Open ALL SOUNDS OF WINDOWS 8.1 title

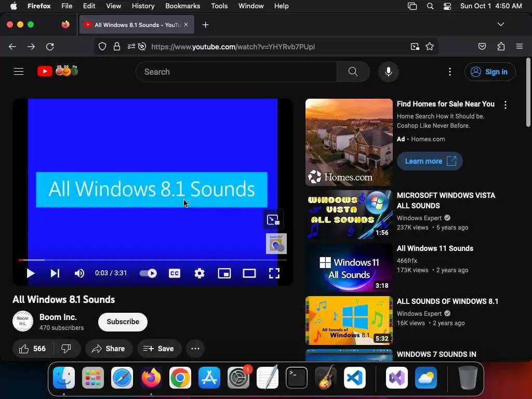(x=447, y=301)
